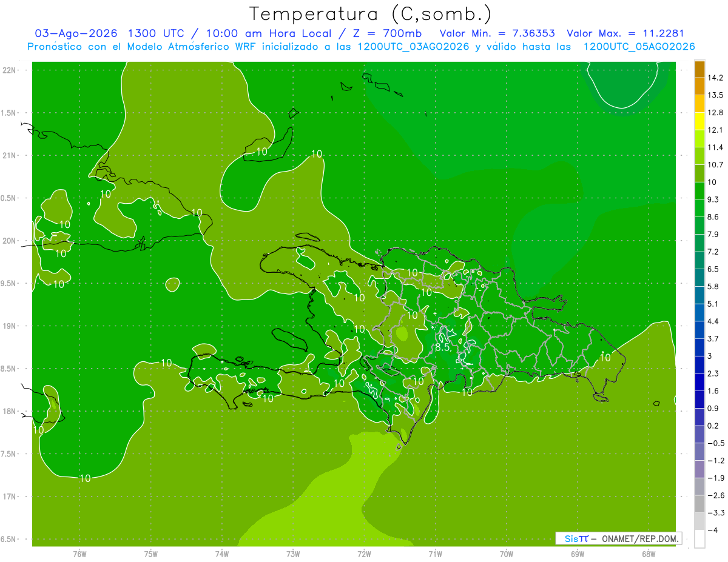The image size is (728, 562).
Task: Click the '8.5' contour label on the map
Action: coord(442,347)
